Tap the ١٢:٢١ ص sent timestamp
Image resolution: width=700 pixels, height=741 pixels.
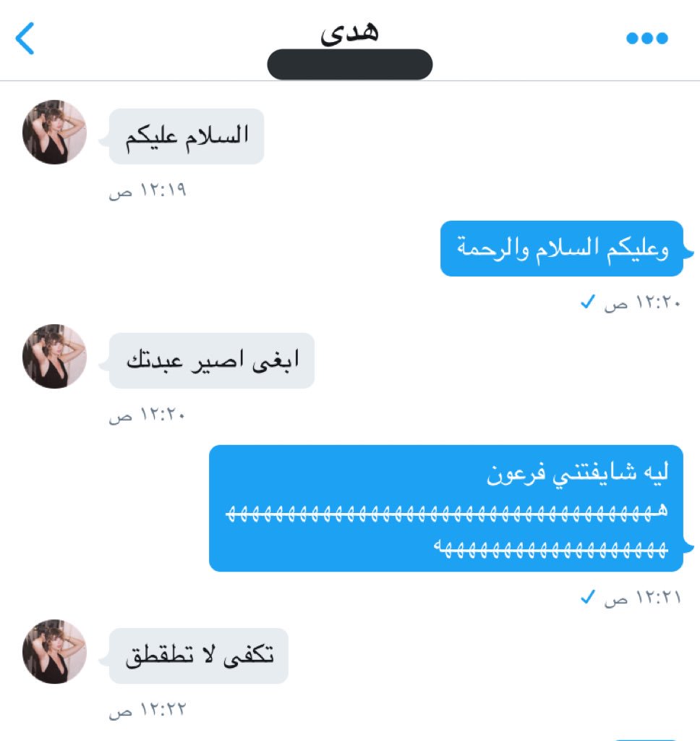(642, 598)
